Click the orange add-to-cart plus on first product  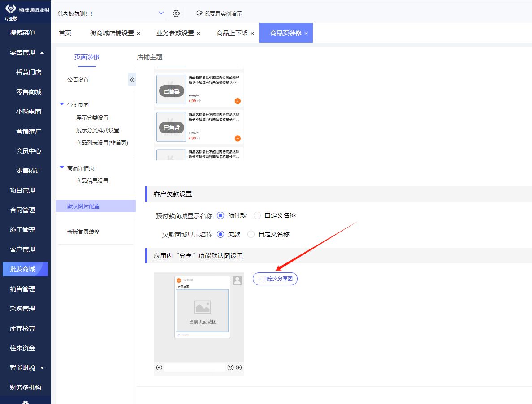click(x=238, y=101)
